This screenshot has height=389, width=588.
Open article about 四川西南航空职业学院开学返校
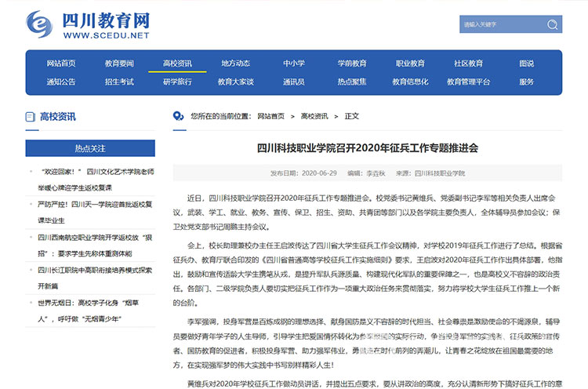coord(95,245)
